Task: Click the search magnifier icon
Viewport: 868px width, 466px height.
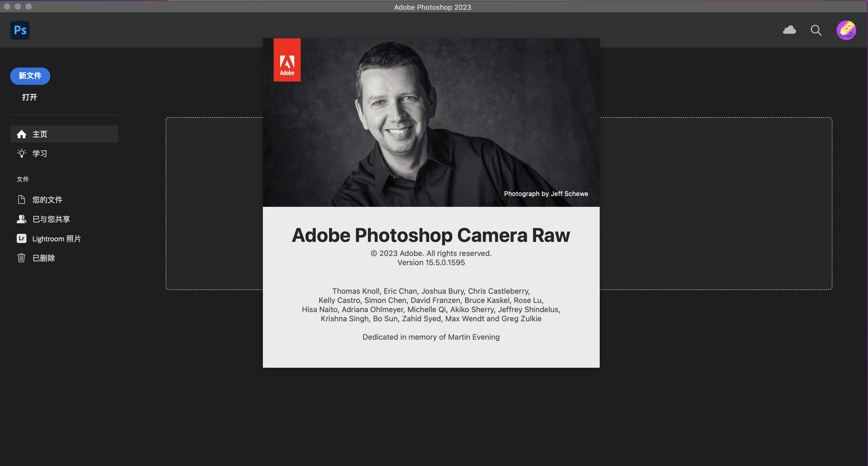Action: click(816, 30)
